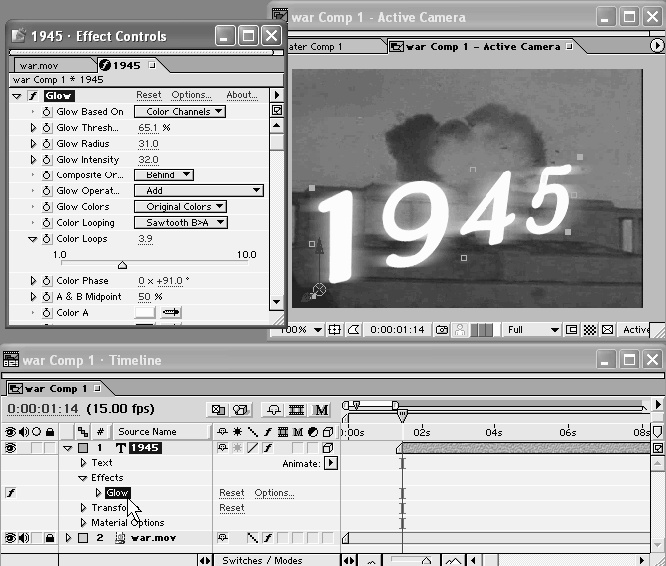Disable the Glow effect 'f' toggle
Viewport: 666px width, 566px height.
point(11,493)
